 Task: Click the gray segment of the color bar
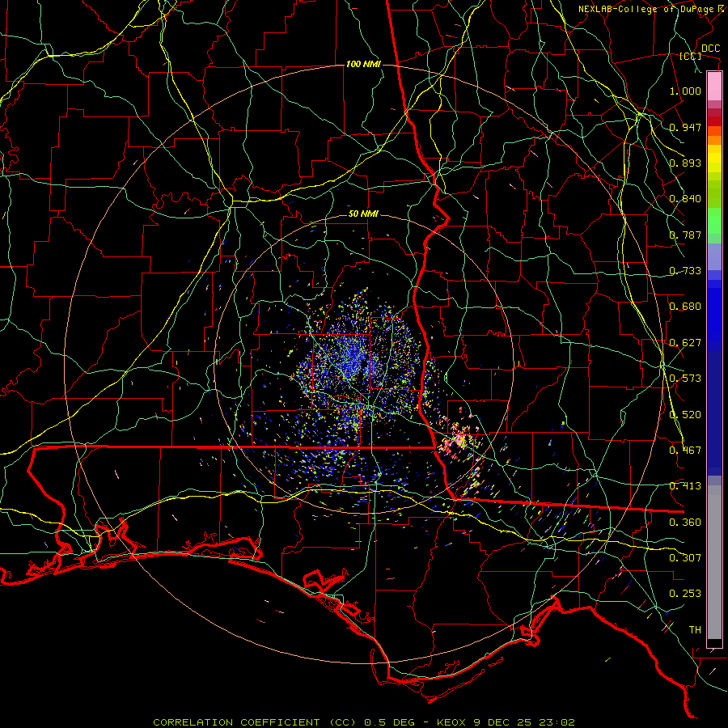714,562
